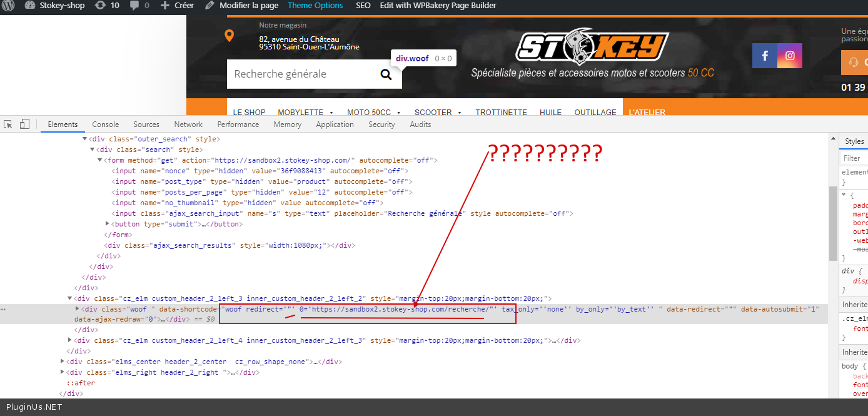Open the OUTILLAGE navigation link
868x416 pixels.
click(595, 113)
